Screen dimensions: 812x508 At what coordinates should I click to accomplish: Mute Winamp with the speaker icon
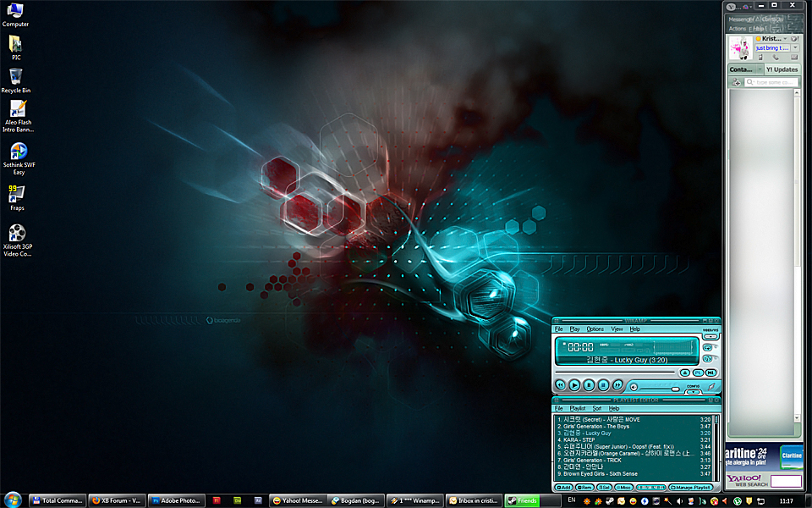(634, 387)
